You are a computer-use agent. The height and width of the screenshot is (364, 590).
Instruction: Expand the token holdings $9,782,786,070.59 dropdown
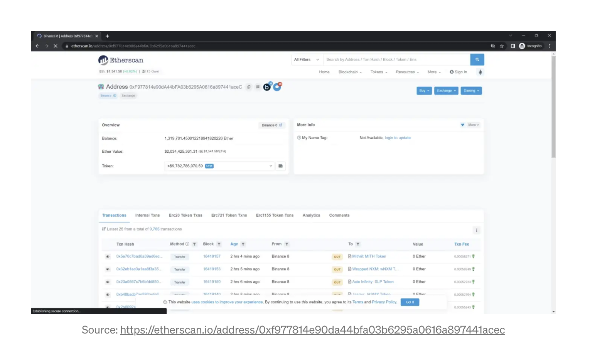(219, 166)
